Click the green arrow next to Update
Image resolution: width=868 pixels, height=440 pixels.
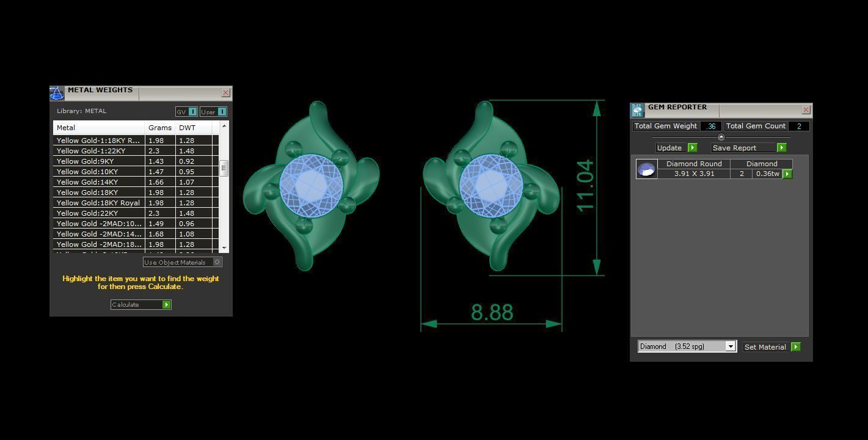coord(692,148)
